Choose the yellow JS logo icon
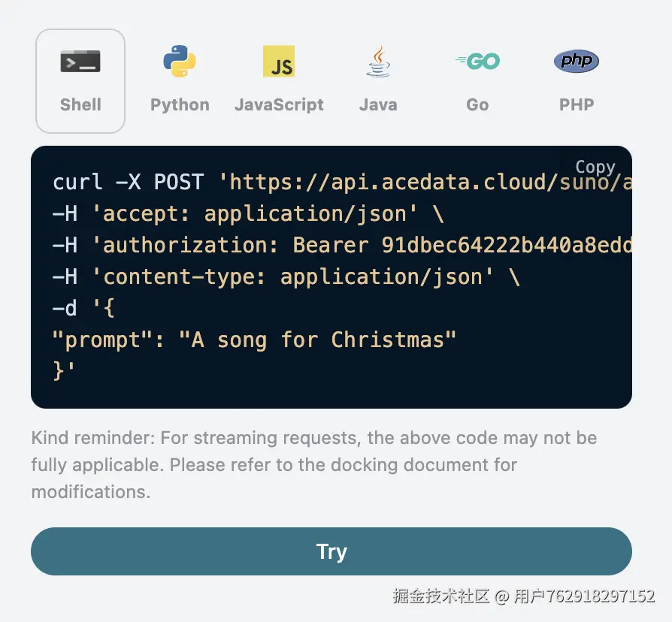This screenshot has height=622, width=672. (279, 62)
